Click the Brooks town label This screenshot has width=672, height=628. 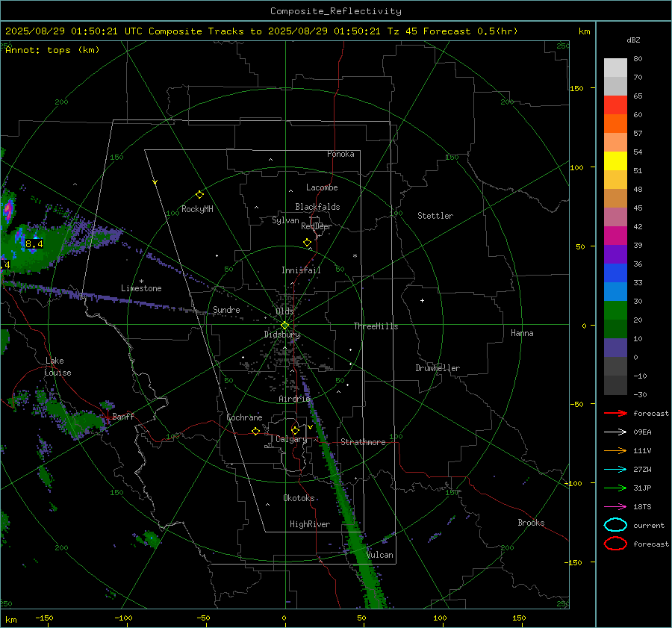point(531,523)
